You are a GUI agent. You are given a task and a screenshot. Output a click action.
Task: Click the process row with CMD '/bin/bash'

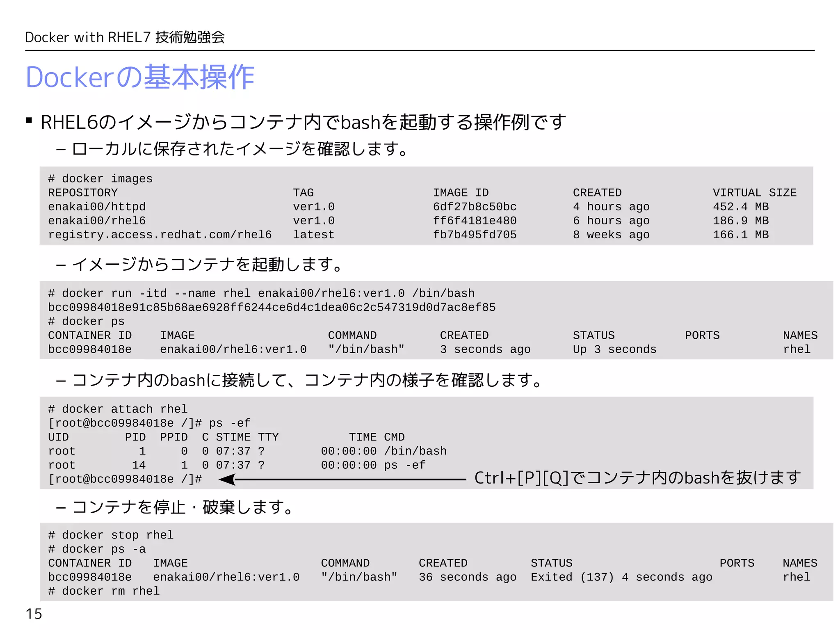247,451
